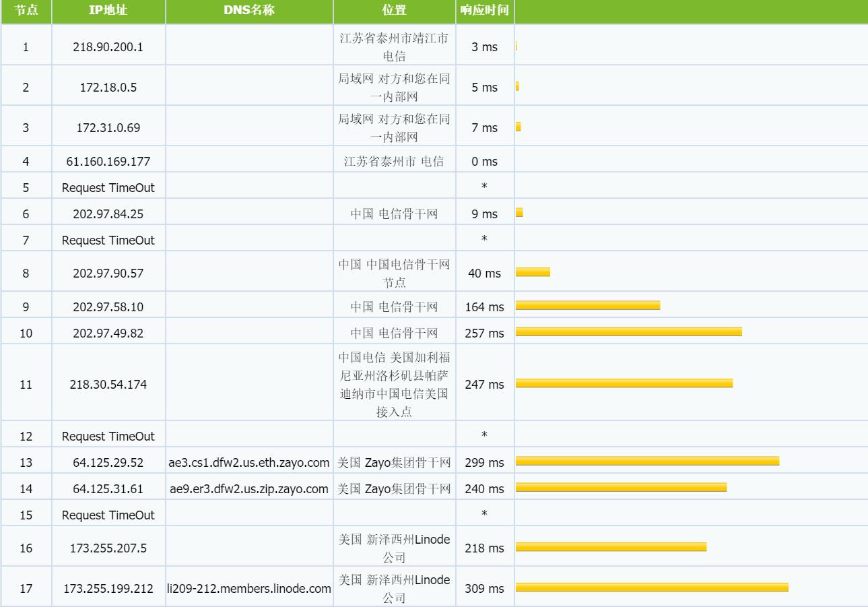Image resolution: width=868 pixels, height=607 pixels.
Task: Select IP address 218.30.54.174
Action: (x=108, y=385)
